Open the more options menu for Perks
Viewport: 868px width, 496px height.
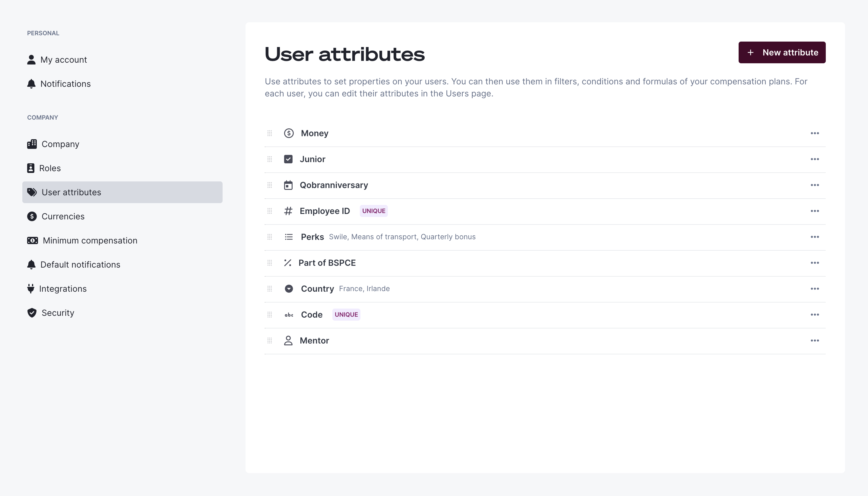tap(815, 237)
